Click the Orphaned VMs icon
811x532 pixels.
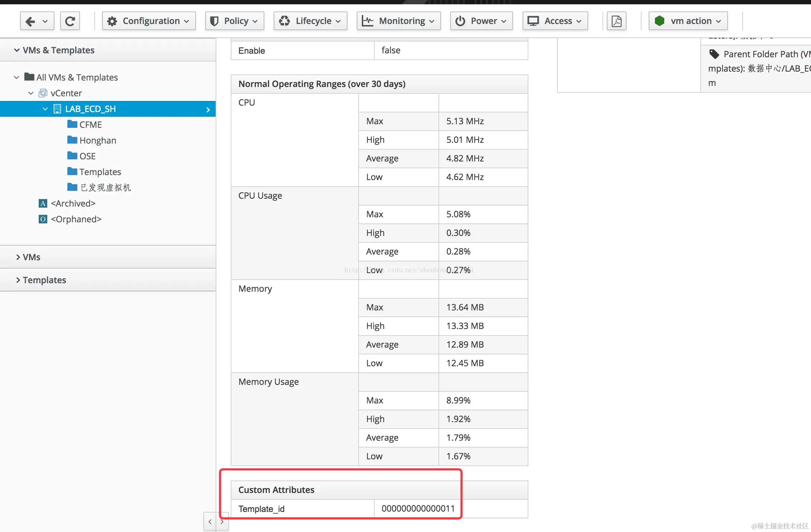pos(43,219)
